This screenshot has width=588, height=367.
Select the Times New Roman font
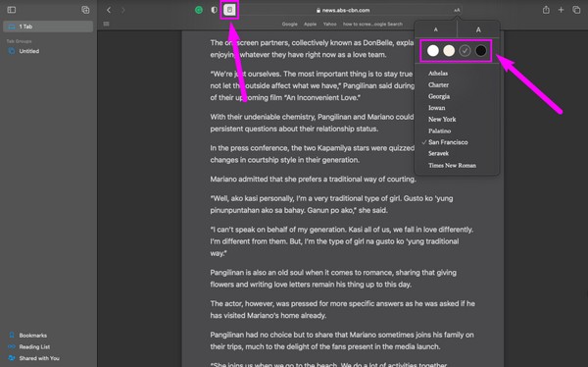[452, 165]
